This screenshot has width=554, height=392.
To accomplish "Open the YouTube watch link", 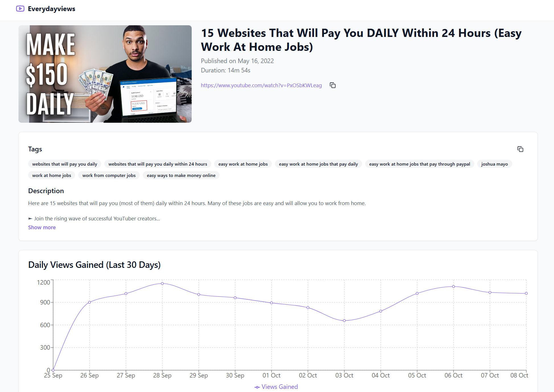I will pos(261,85).
